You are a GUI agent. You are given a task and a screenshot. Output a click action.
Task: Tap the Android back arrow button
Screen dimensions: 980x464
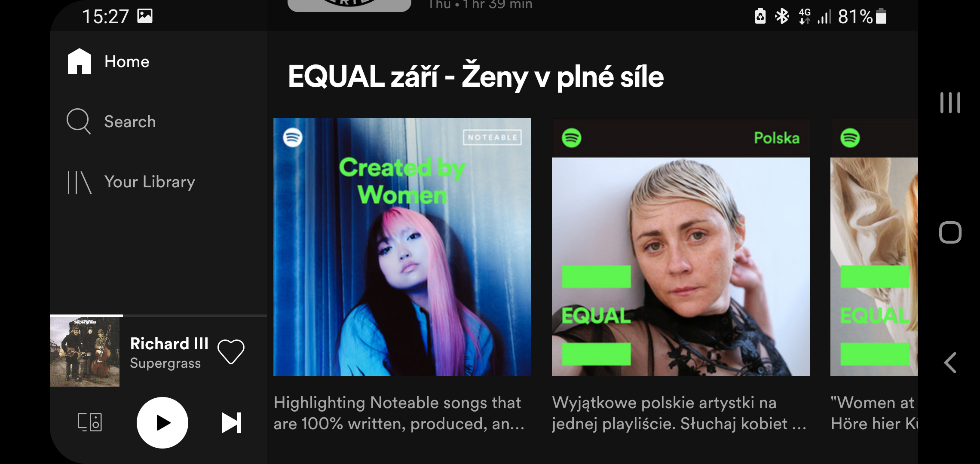click(950, 363)
